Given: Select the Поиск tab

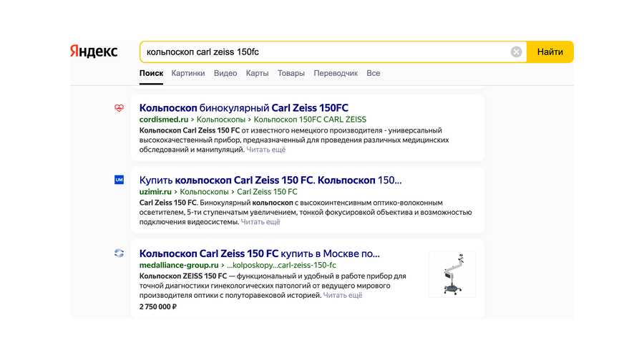Looking at the screenshot, I should (151, 73).
